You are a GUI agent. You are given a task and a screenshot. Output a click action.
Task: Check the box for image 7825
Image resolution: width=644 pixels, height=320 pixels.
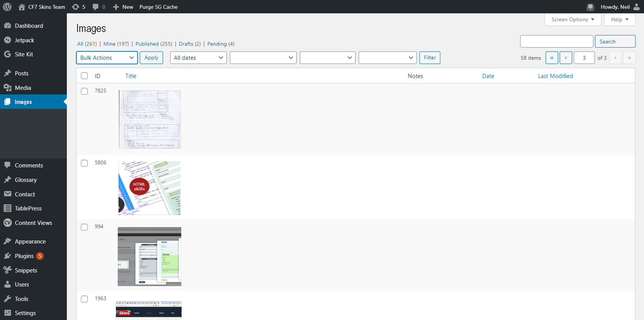[85, 91]
